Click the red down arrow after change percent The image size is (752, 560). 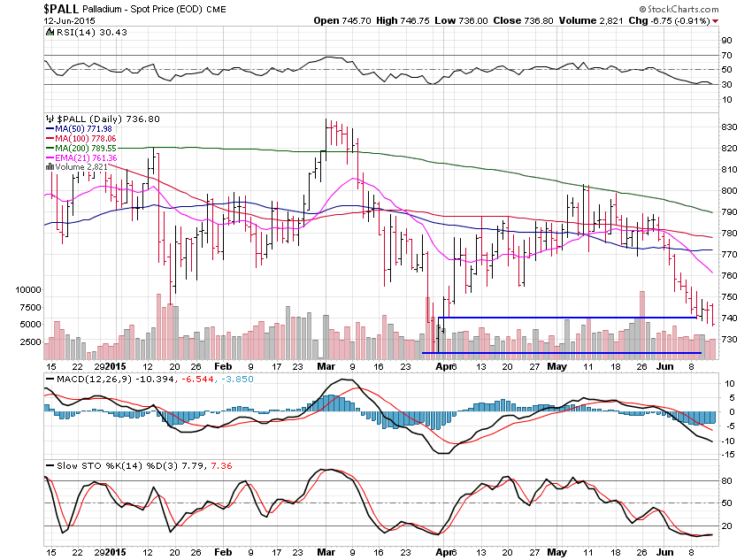pos(715,21)
